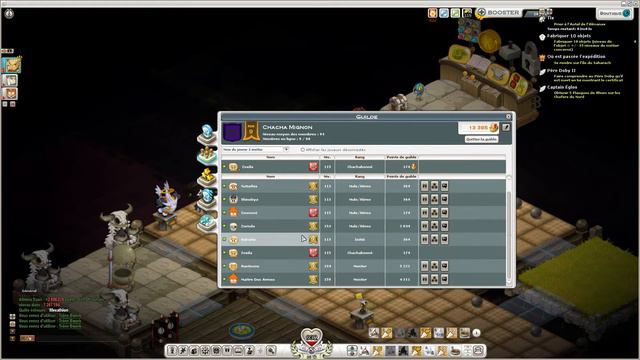The height and width of the screenshot is (360, 640).
Task: Click the magnifier icon in bottom-left toolbar
Action: click(271, 351)
